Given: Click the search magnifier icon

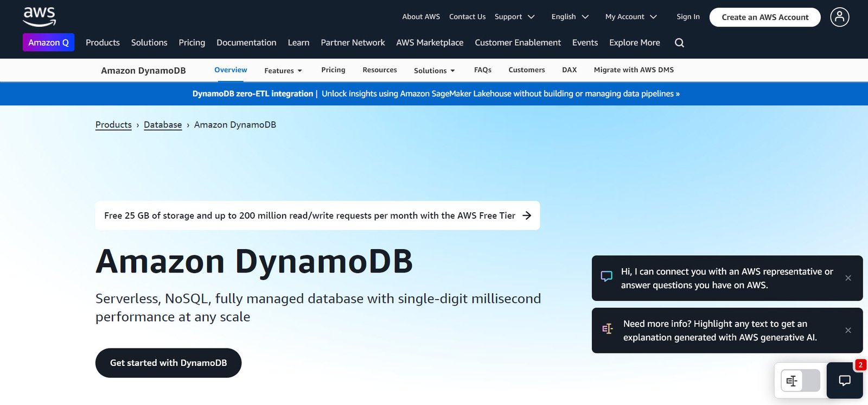Looking at the screenshot, I should point(679,43).
